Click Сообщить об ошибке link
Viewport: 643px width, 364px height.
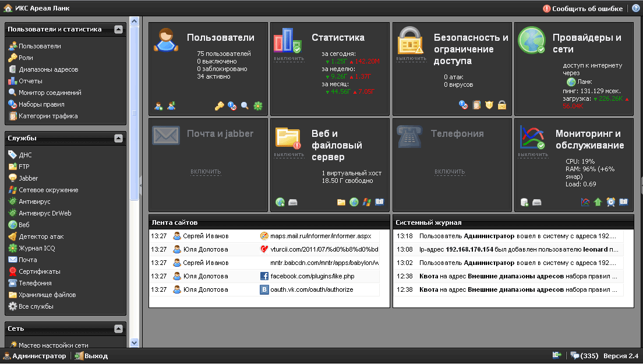coord(582,8)
